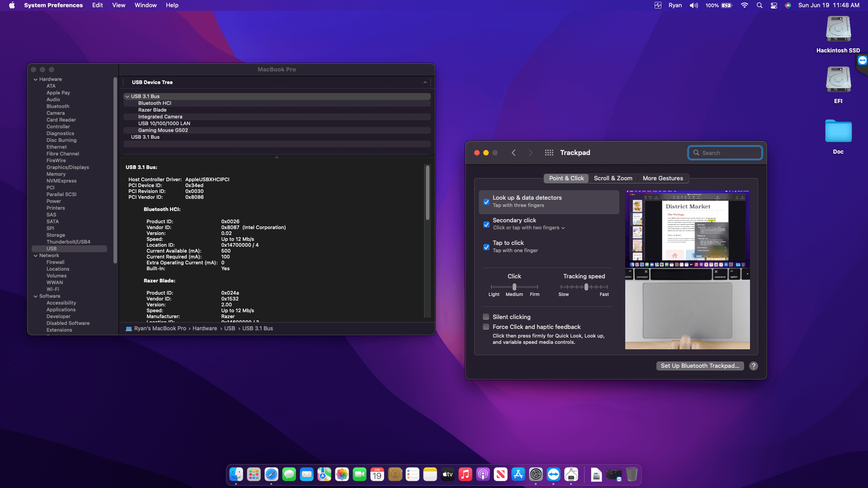Image resolution: width=868 pixels, height=488 pixels.
Task: Collapse Network section in sidebar
Action: pyautogui.click(x=36, y=255)
